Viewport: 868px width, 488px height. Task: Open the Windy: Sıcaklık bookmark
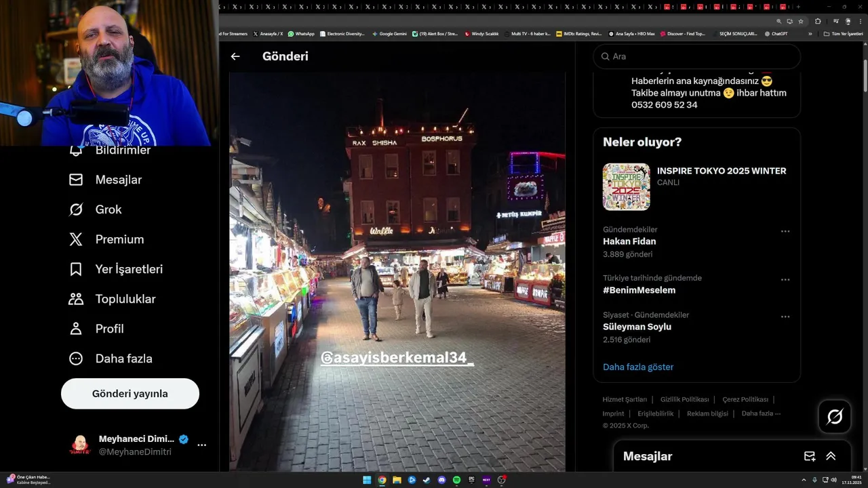(x=481, y=33)
